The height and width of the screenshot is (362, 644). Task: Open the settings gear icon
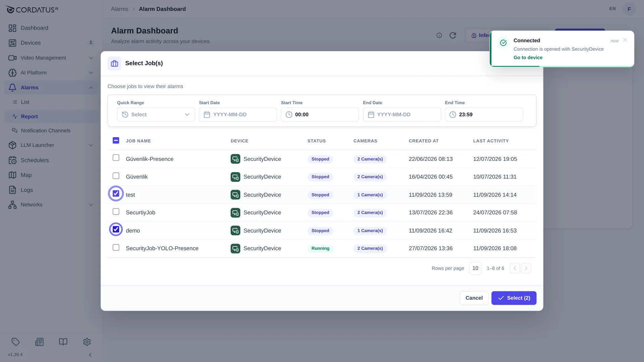[87, 342]
